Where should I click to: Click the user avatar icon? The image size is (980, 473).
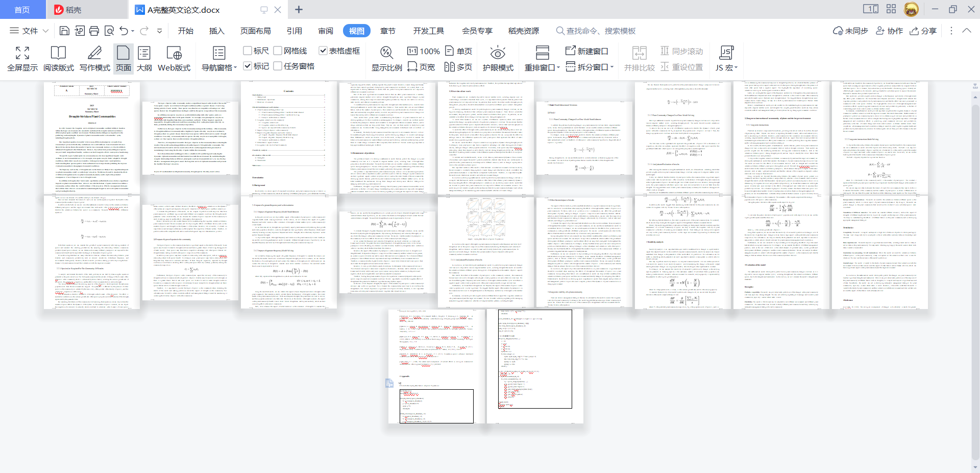[911, 9]
